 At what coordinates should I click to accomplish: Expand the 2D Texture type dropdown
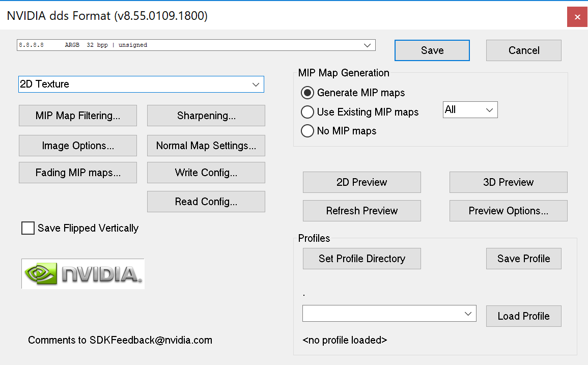pyautogui.click(x=141, y=84)
